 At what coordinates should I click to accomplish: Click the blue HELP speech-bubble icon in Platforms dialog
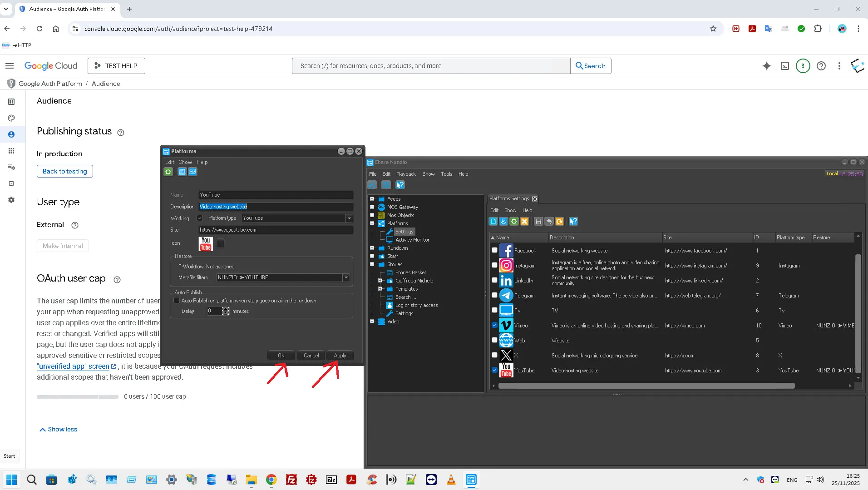pyautogui.click(x=193, y=172)
